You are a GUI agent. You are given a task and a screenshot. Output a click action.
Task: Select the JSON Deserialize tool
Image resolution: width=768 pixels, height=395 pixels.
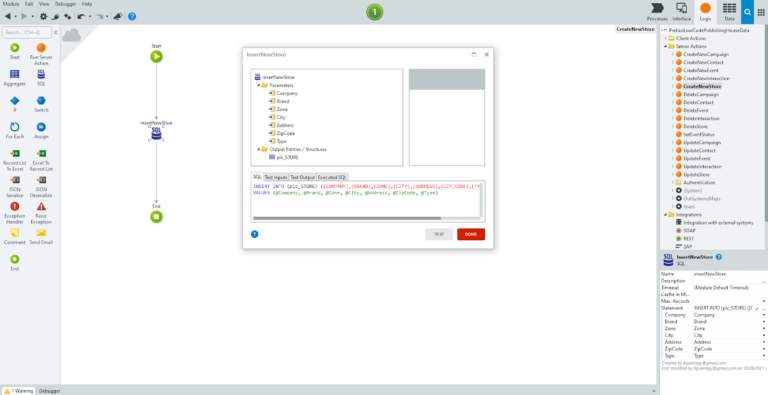coord(41,187)
